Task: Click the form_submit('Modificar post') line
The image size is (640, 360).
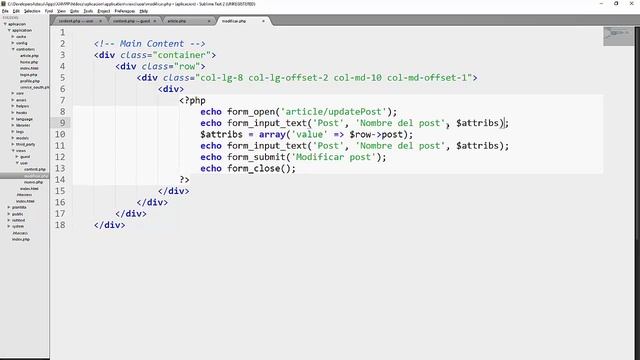Action: point(293,157)
